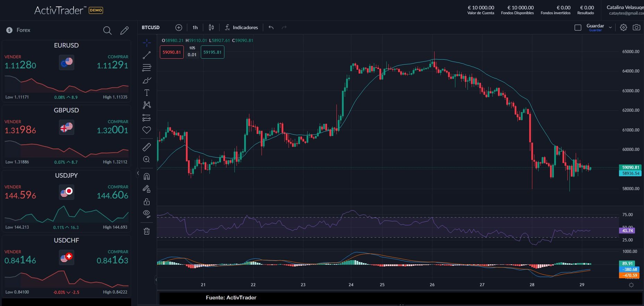Image resolution: width=644 pixels, height=306 pixels.
Task: Collapse the left watchlist panel arrow
Action: [x=138, y=173]
